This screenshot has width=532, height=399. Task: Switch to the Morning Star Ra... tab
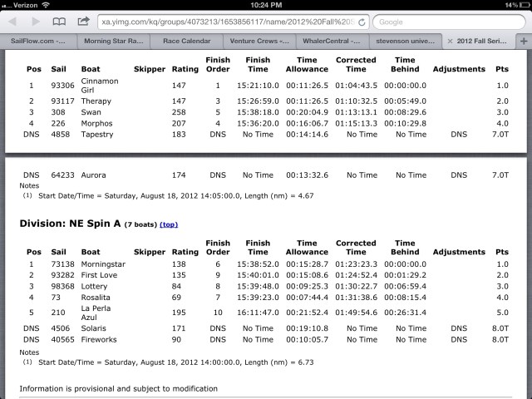(x=112, y=40)
